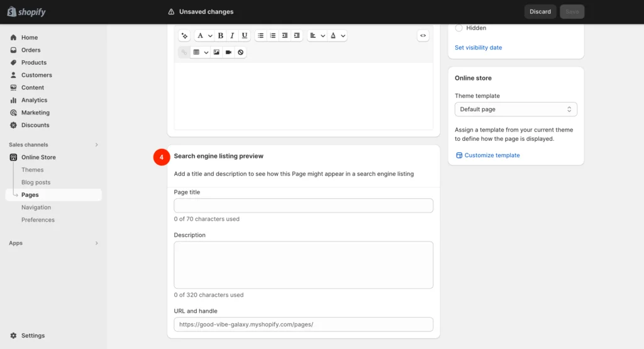Insert a bulleted list
Viewport: 644px width, 349px height.
tap(260, 36)
